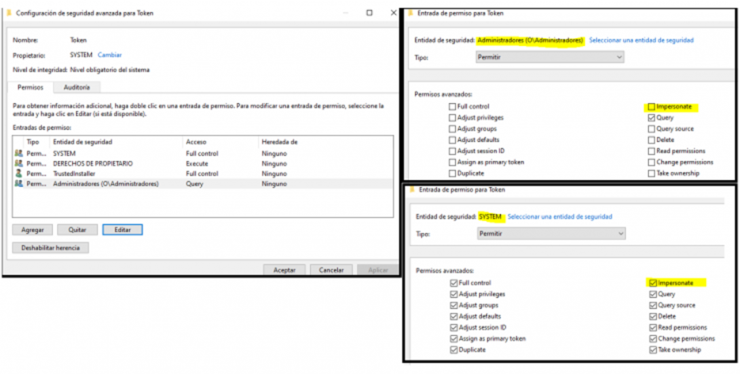Click the icon beside DERECHOS DE PROPIETARIO row

[x=19, y=163]
